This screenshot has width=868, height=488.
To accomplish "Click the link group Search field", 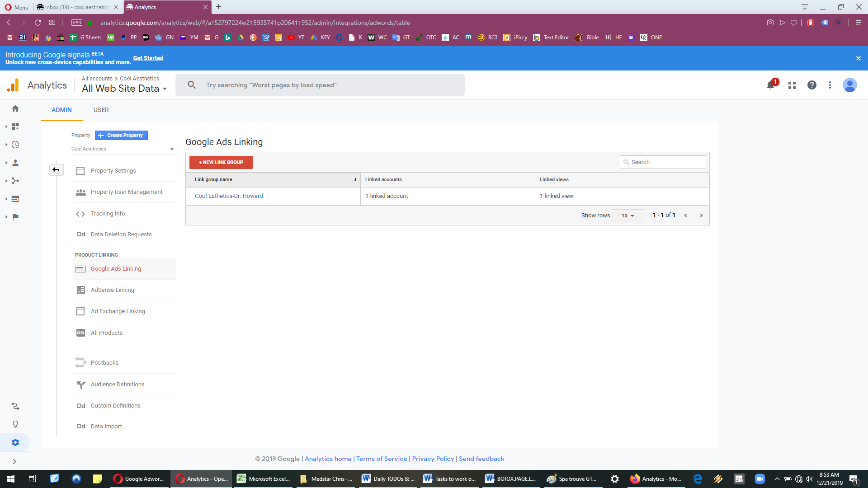I will [663, 162].
